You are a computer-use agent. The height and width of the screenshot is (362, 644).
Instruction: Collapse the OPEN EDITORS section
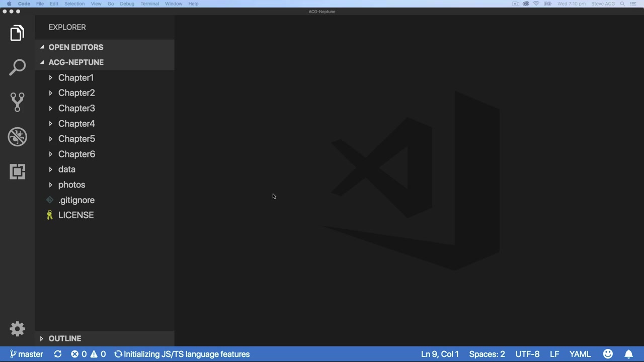(x=42, y=47)
